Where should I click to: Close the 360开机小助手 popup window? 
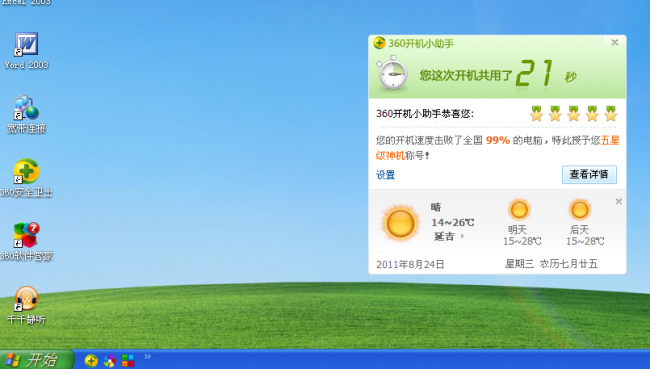point(615,42)
